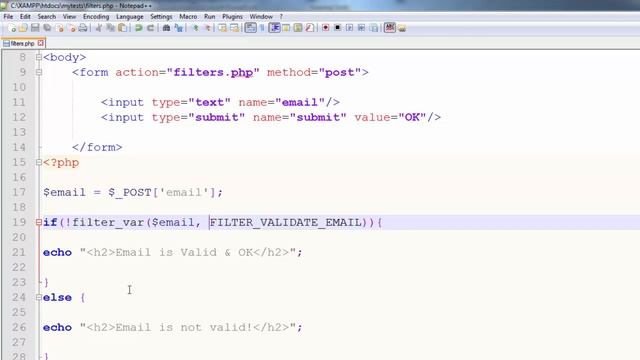Click the ABC spell-check toolbar icon
The height and width of the screenshot is (360, 640).
pyautogui.click(x=390, y=28)
